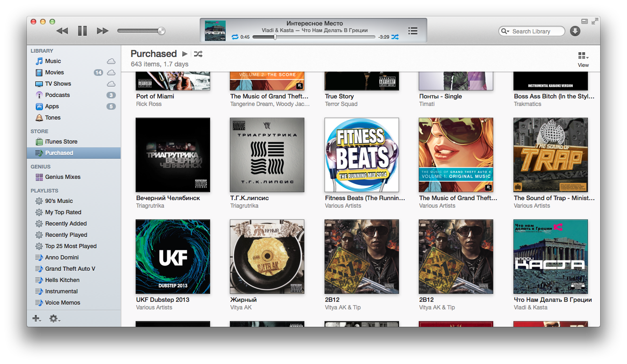Pause the currently playing song
Viewport: 627px width, 364px height.
tap(82, 31)
